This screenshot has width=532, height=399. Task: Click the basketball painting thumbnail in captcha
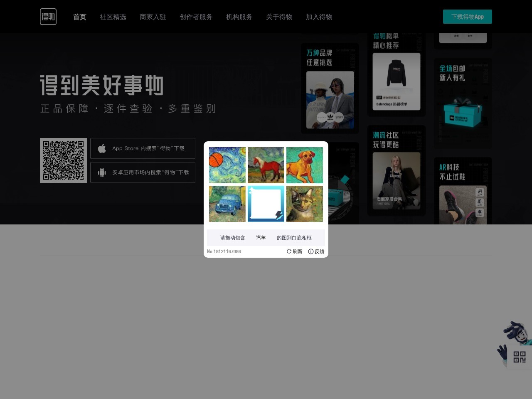[227, 165]
